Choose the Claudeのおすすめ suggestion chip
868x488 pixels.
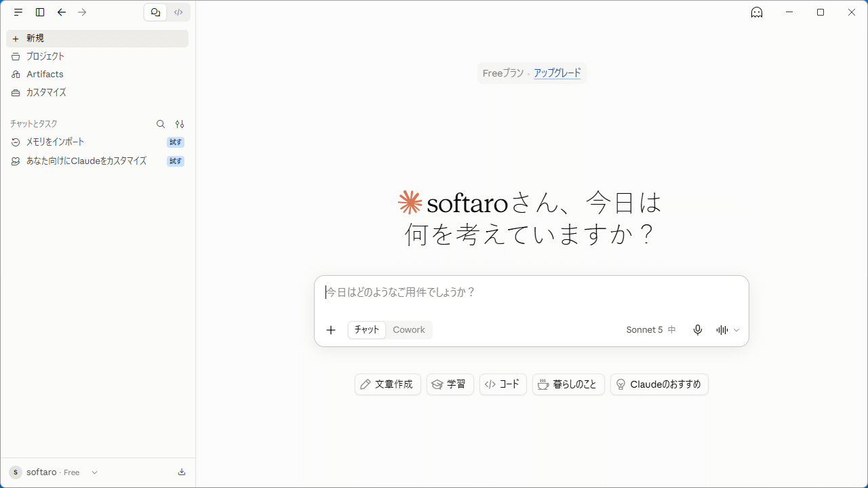pyautogui.click(x=659, y=384)
